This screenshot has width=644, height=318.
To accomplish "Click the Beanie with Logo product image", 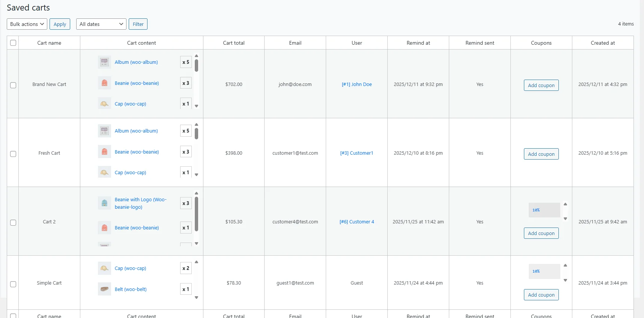I will (104, 203).
